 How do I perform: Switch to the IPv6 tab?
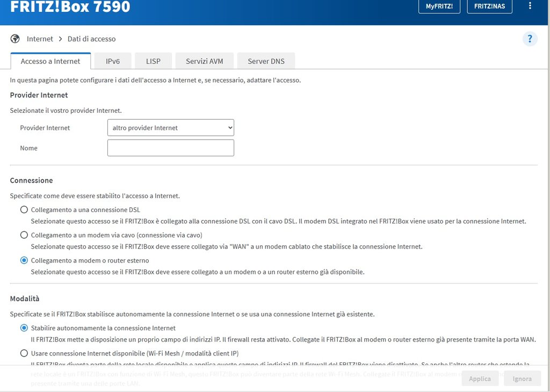pyautogui.click(x=113, y=61)
